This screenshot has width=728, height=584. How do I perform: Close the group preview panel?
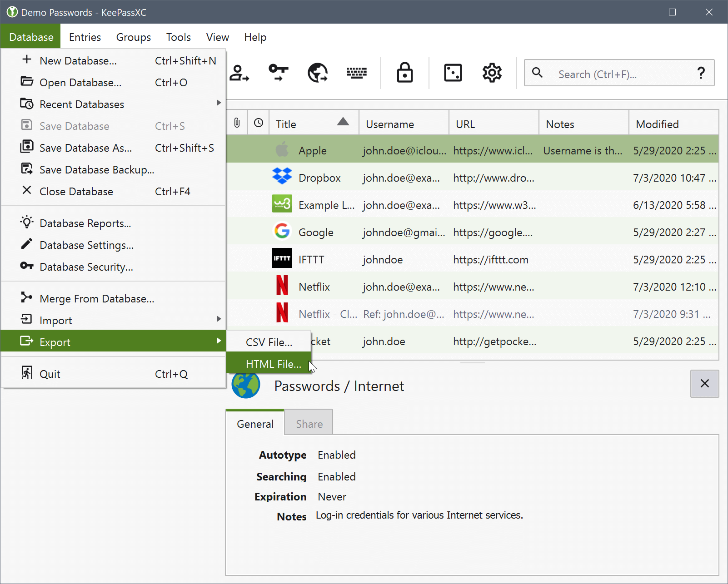pyautogui.click(x=704, y=384)
